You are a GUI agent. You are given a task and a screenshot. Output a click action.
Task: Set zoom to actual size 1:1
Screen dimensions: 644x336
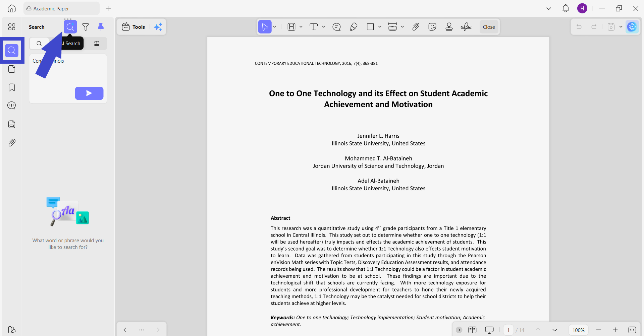tap(632, 330)
